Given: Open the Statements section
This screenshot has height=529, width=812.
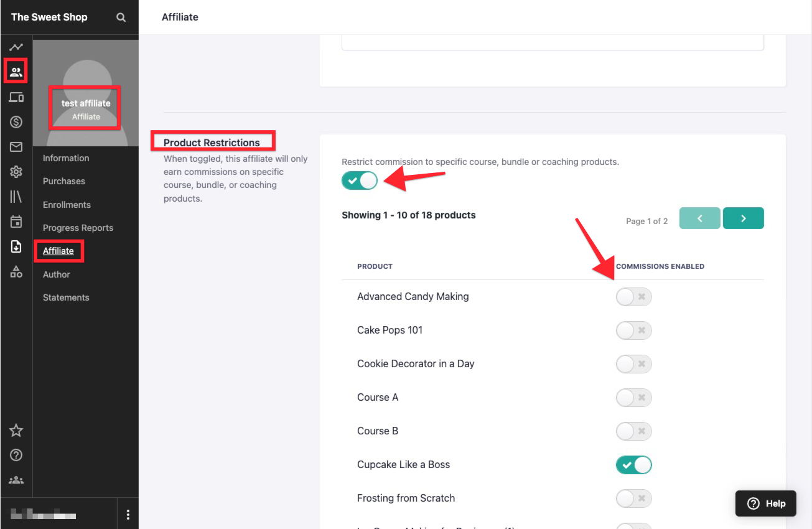Looking at the screenshot, I should tap(66, 297).
